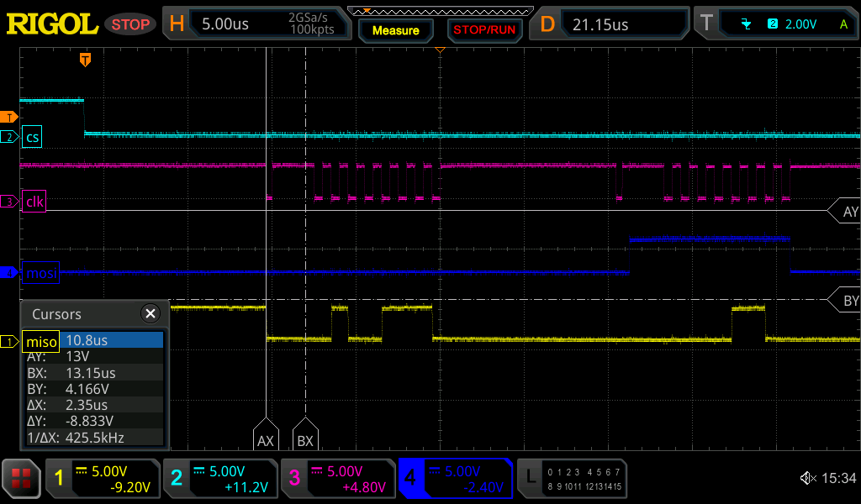
Task: Click the orange trigger position T marker
Action: 85,60
